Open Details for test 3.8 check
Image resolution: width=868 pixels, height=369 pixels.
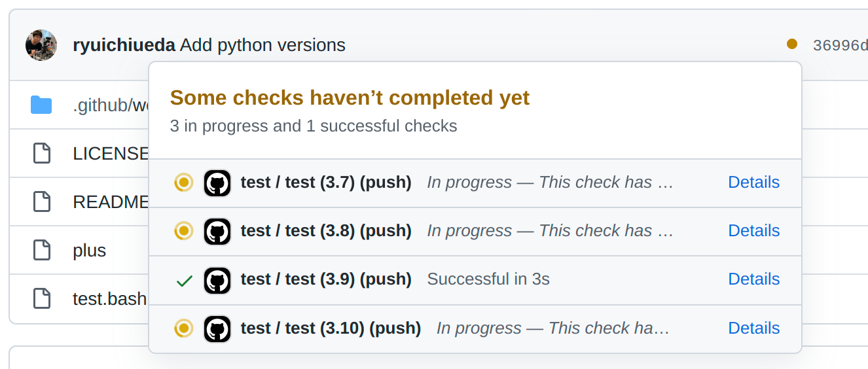753,231
